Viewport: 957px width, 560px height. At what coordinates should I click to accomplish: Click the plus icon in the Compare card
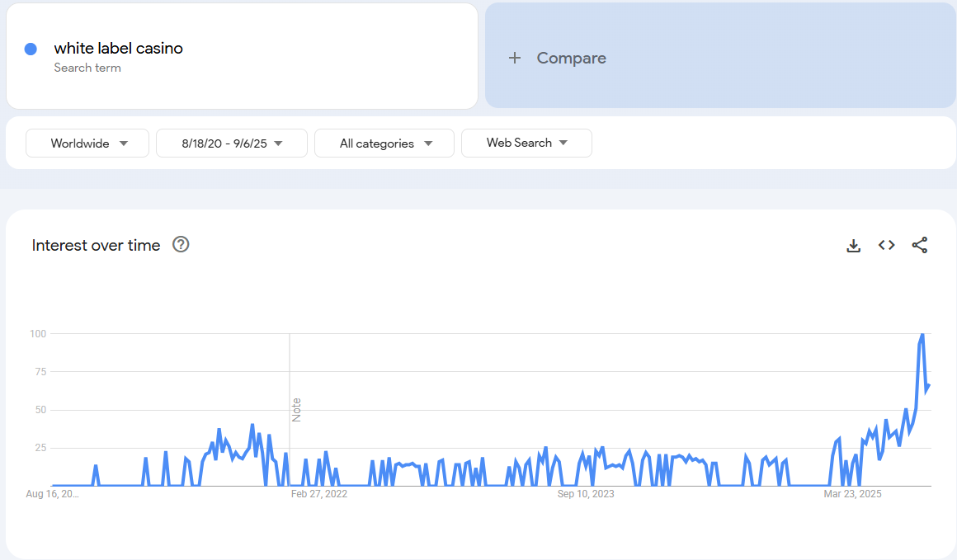pyautogui.click(x=515, y=58)
